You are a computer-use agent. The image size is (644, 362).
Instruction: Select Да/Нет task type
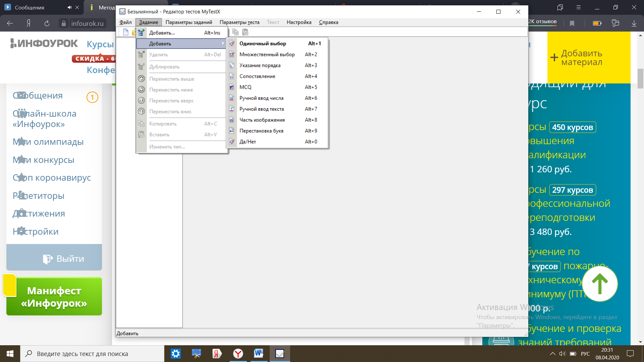(277, 141)
